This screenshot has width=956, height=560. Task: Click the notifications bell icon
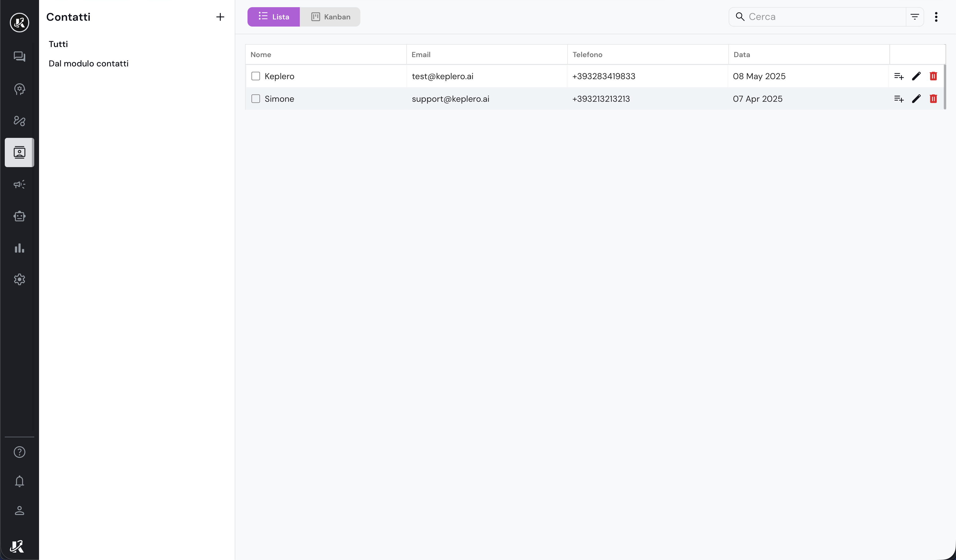19,481
